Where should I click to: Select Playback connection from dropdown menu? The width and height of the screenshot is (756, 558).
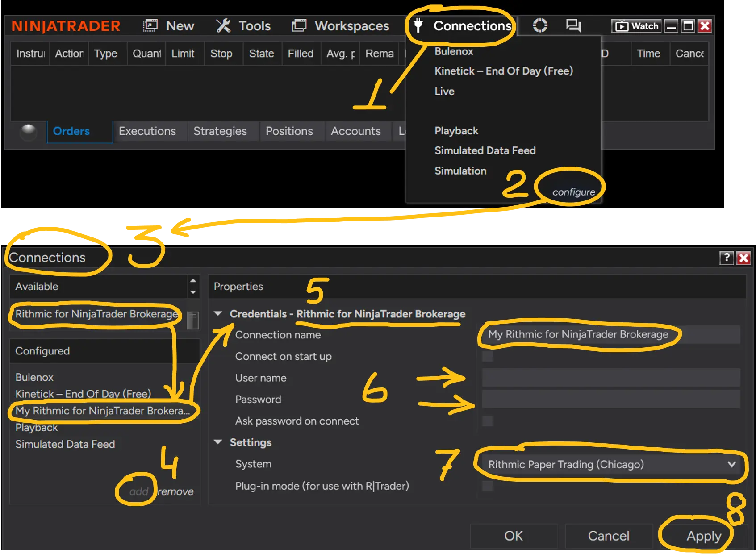click(x=456, y=131)
